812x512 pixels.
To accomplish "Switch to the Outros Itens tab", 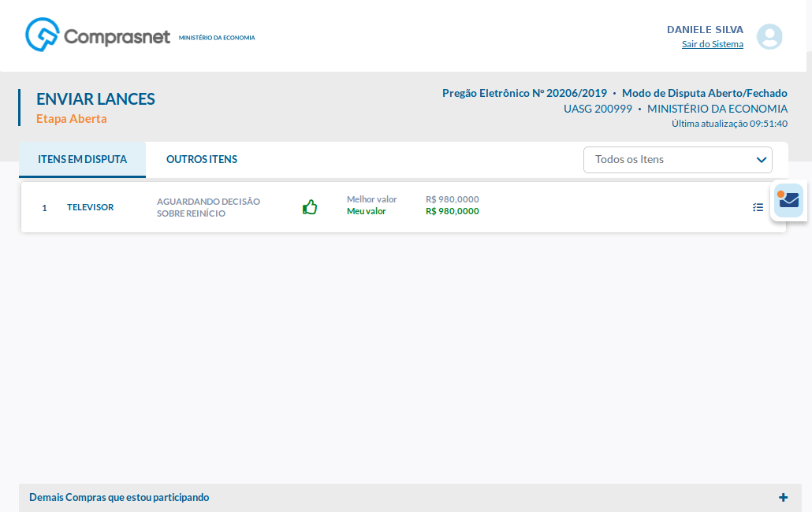I will coord(202,159).
